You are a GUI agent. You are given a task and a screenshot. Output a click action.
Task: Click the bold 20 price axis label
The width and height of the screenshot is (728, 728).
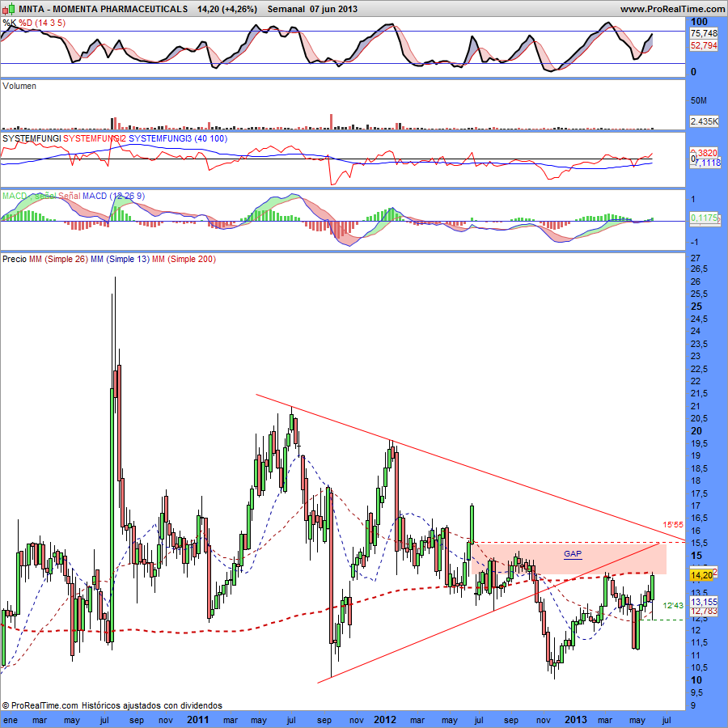click(x=696, y=431)
